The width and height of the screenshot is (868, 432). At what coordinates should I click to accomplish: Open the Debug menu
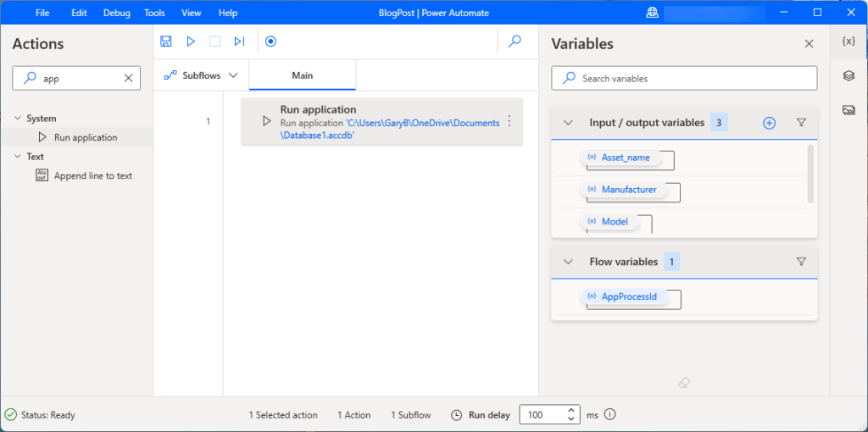117,13
